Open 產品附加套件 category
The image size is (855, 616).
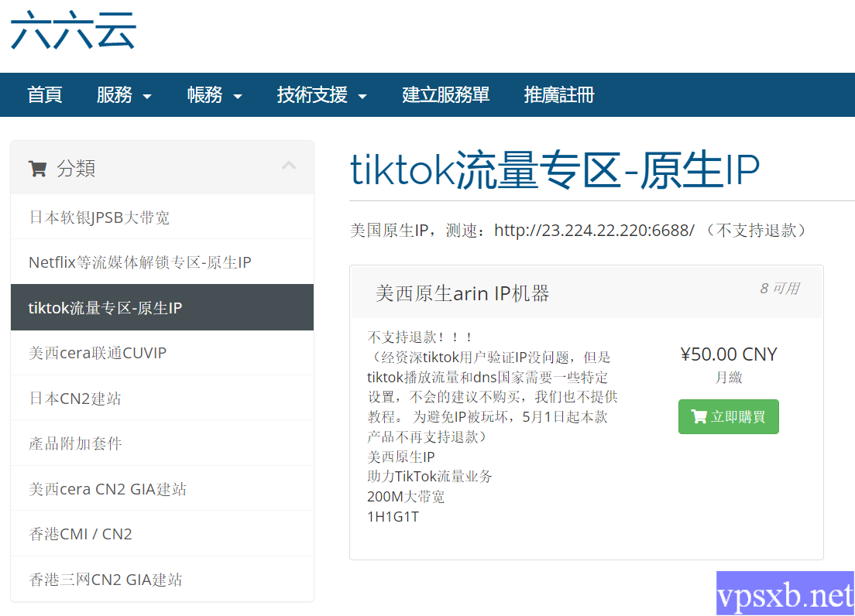[75, 443]
